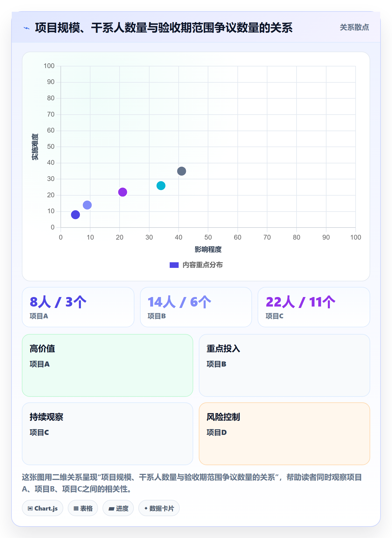Click the main title starting with 项目规模
This screenshot has height=538, width=392.
coord(164,28)
